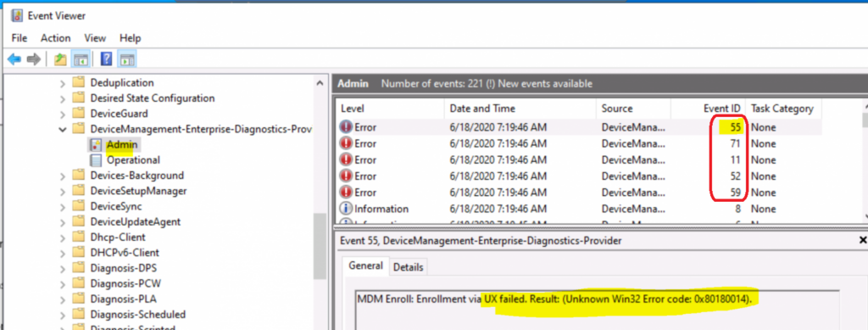Screen dimensions: 868x330
Task: Open the View menu
Action: (x=95, y=38)
